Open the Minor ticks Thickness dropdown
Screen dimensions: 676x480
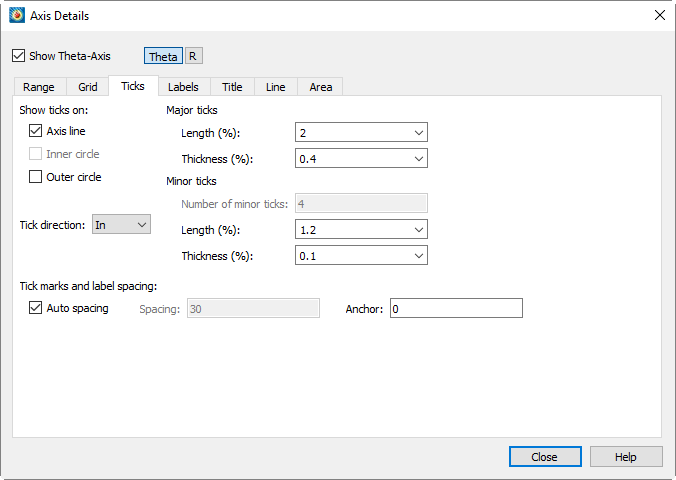click(361, 255)
